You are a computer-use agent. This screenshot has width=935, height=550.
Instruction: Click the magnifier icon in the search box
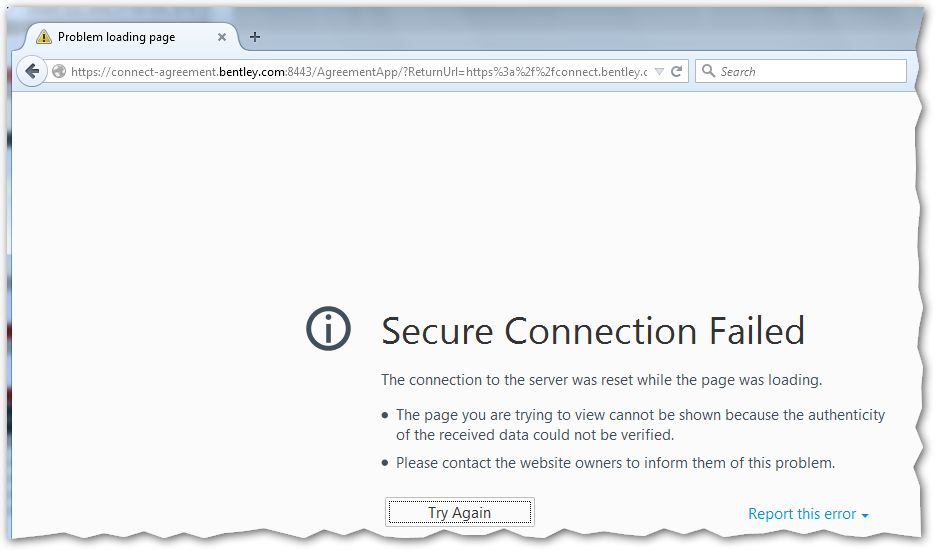[708, 71]
